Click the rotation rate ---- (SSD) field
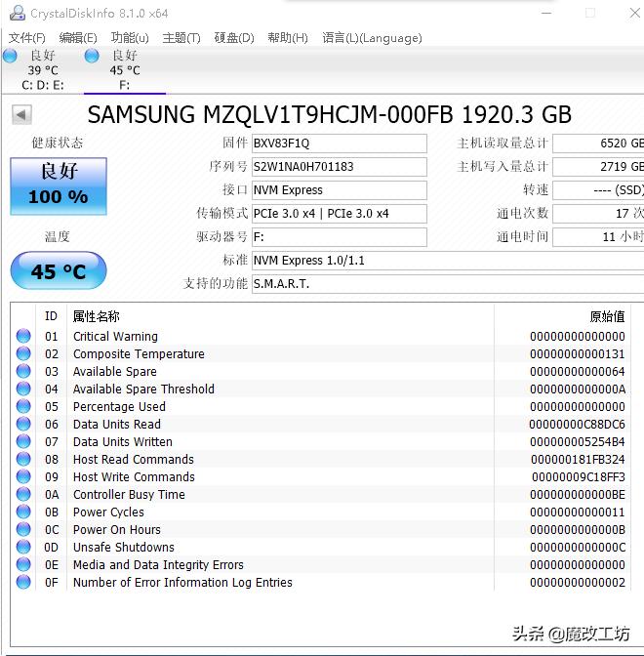 pos(598,190)
